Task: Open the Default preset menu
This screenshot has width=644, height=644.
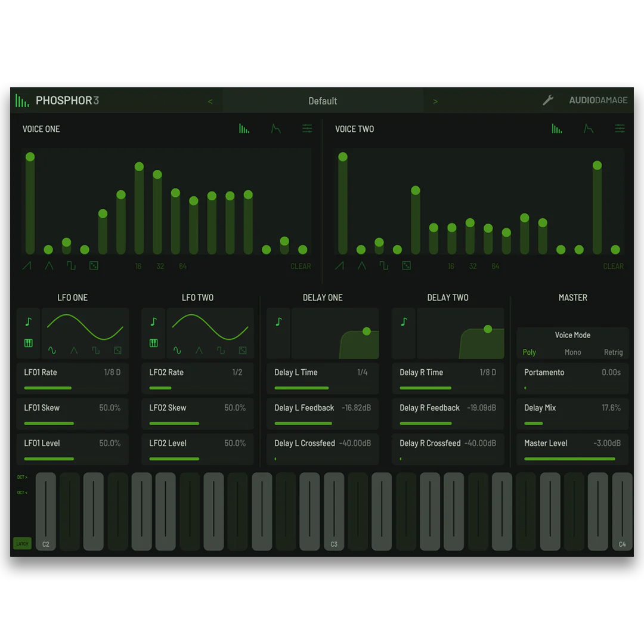Action: pyautogui.click(x=323, y=101)
